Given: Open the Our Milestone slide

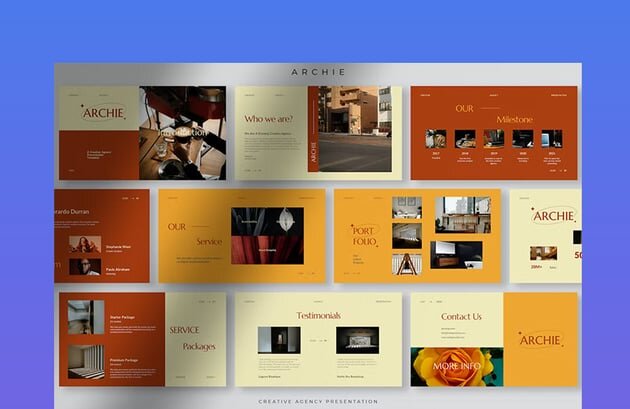Looking at the screenshot, I should (494, 133).
